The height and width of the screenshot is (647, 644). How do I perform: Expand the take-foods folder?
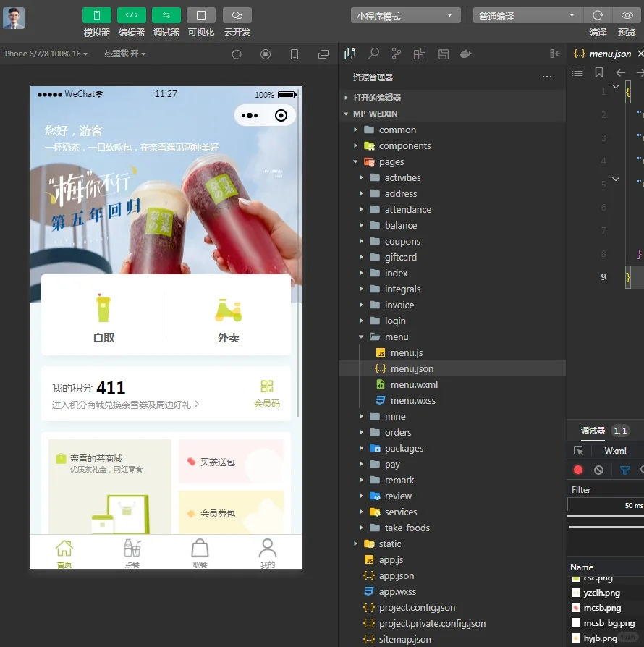tap(452, 528)
